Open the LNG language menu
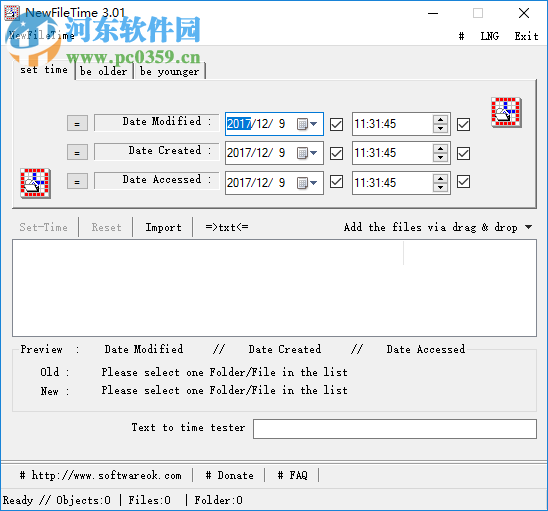 pos(489,36)
